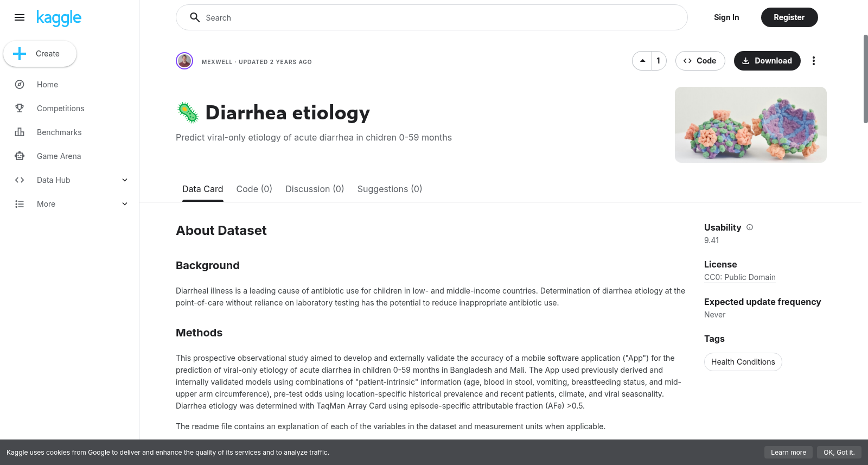Switch to the Suggestions (0) tab
This screenshot has width=868, height=465.
(x=390, y=189)
